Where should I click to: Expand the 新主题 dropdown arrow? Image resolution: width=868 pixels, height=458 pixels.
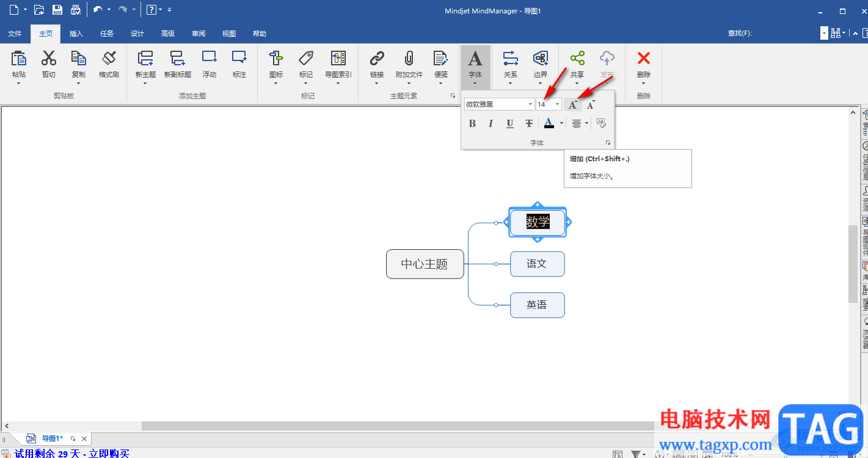145,83
